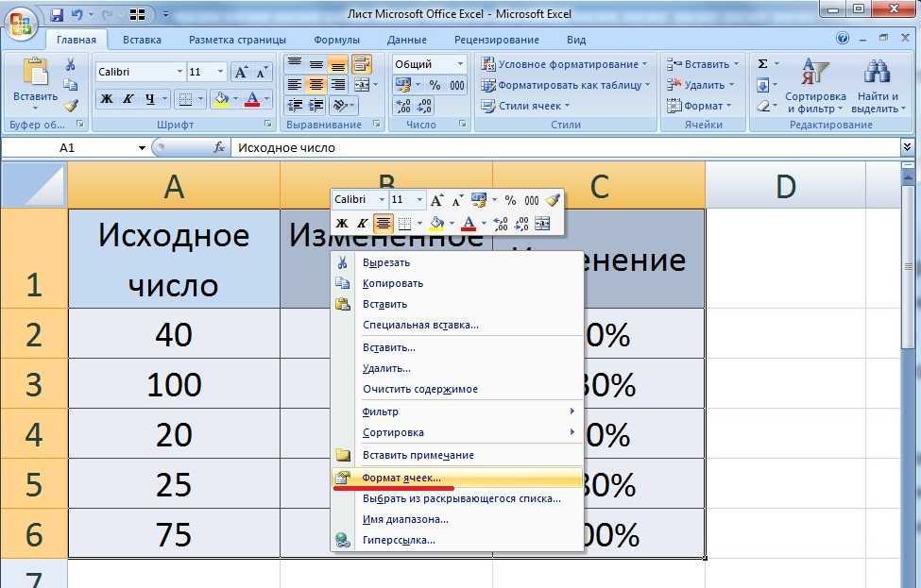Switch to Вставка ribbon tab
Viewport: 921px width, 588px height.
142,40
